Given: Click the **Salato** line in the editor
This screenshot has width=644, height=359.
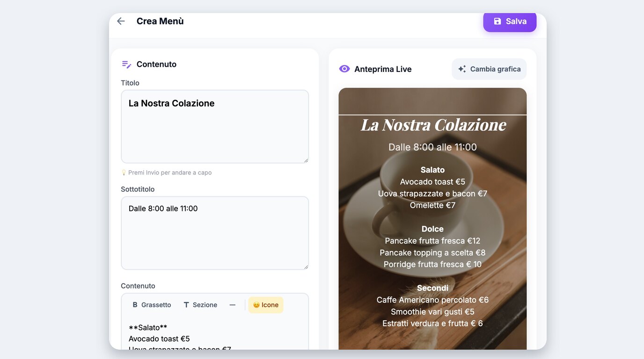Looking at the screenshot, I should (148, 327).
